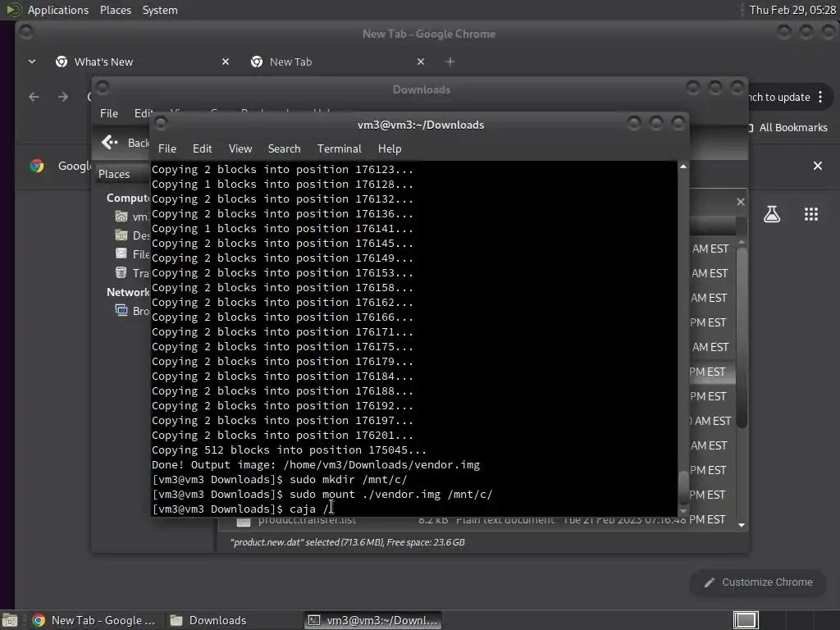840x630 pixels.
Task: Open the Applications menu in top panel
Action: tap(58, 10)
